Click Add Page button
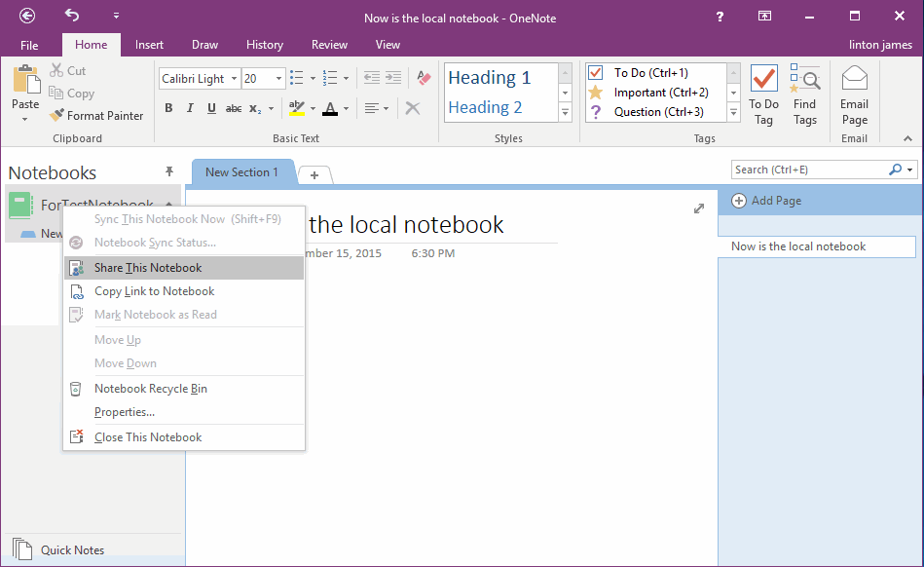 (x=766, y=201)
